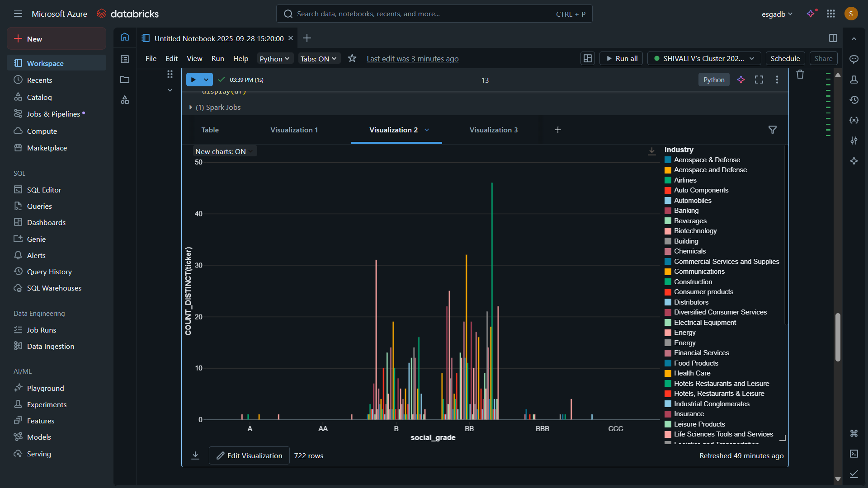Open the app switcher grid icon

coord(831,14)
